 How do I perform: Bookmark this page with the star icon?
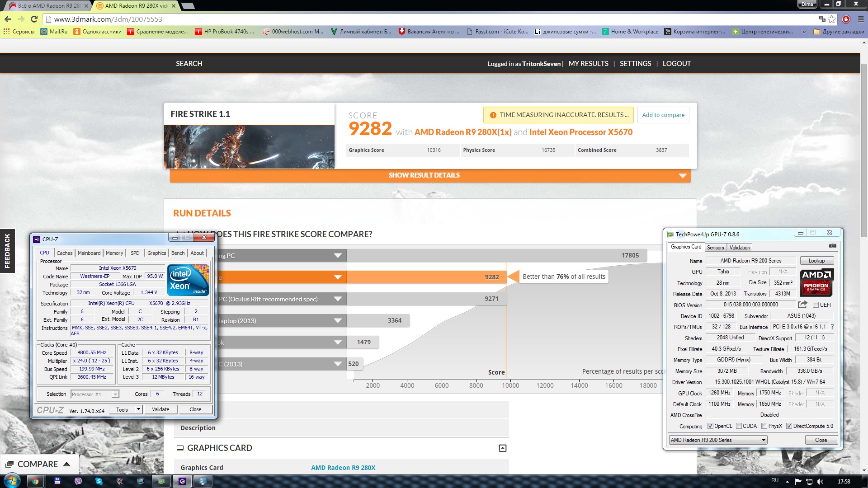coord(832,19)
